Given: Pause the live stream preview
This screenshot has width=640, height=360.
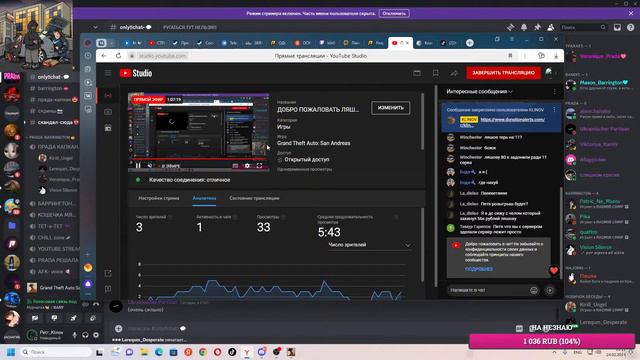Looking at the screenshot, I should pyautogui.click(x=138, y=166).
